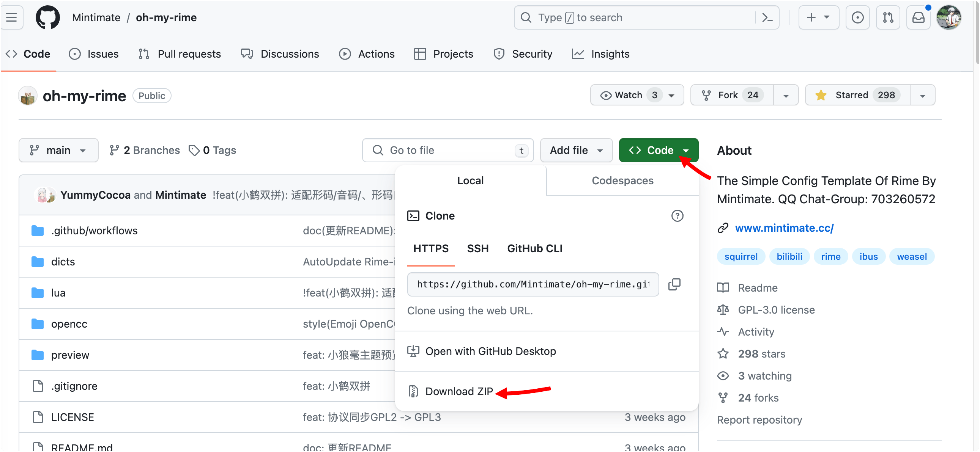Open the preview folder
Image resolution: width=980 pixels, height=452 pixels.
pos(70,355)
